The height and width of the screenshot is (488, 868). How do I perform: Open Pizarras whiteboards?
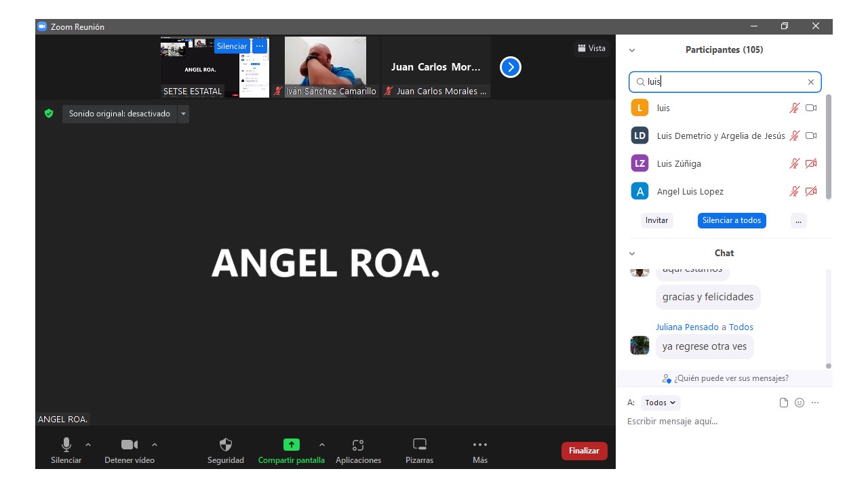(420, 451)
